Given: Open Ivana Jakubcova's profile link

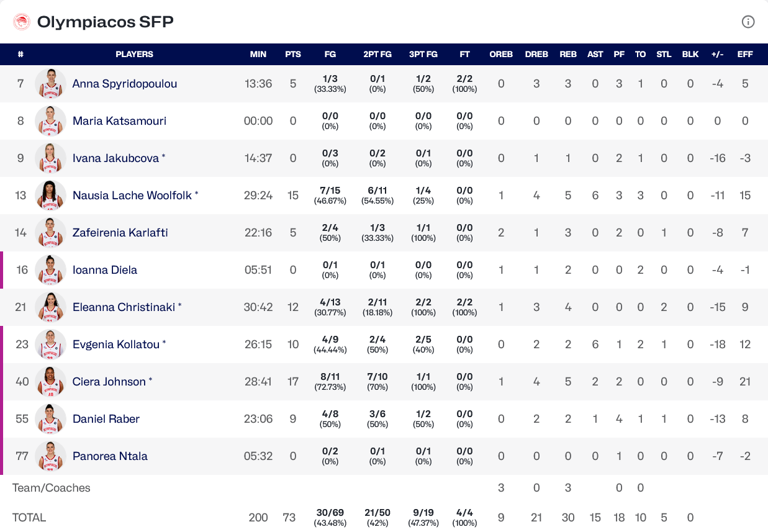Looking at the screenshot, I should 115,158.
